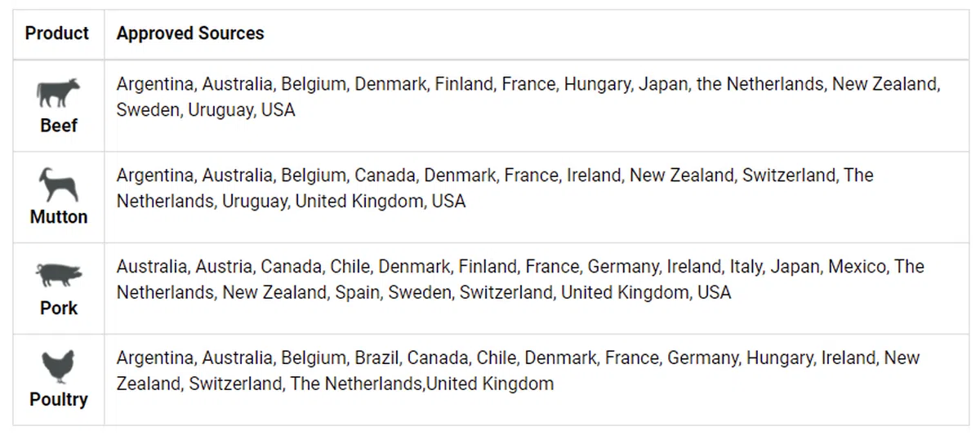Click Spain in the Pork sources row
The width and height of the screenshot is (980, 435).
(357, 293)
